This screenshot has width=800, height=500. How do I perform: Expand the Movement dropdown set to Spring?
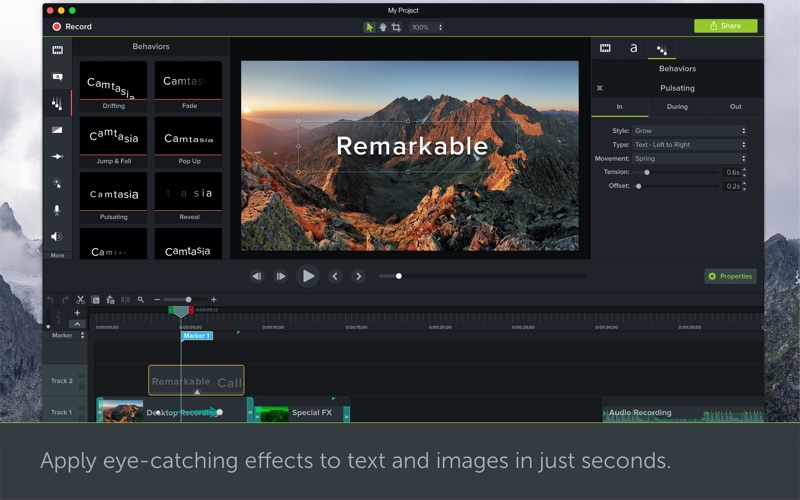(690, 158)
